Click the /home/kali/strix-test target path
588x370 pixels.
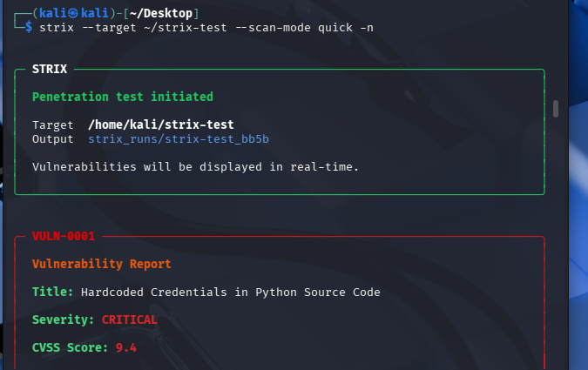[161, 124]
